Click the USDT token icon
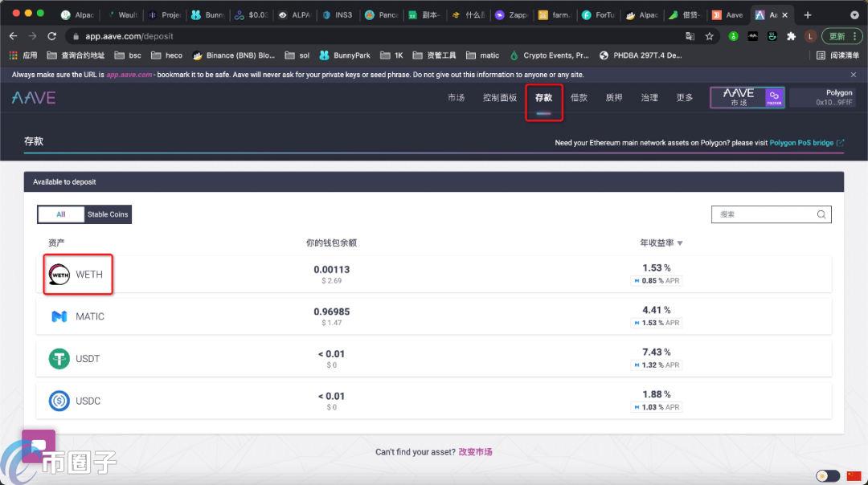 point(59,358)
